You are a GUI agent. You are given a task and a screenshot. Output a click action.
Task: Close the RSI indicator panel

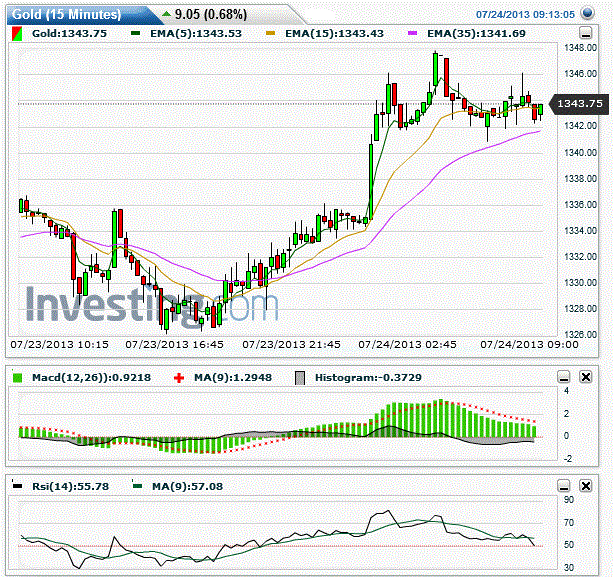pos(586,486)
